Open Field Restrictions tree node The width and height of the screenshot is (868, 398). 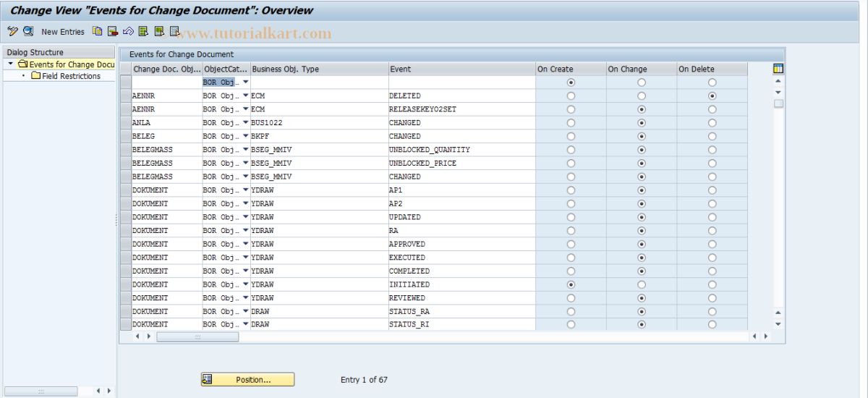[71, 76]
